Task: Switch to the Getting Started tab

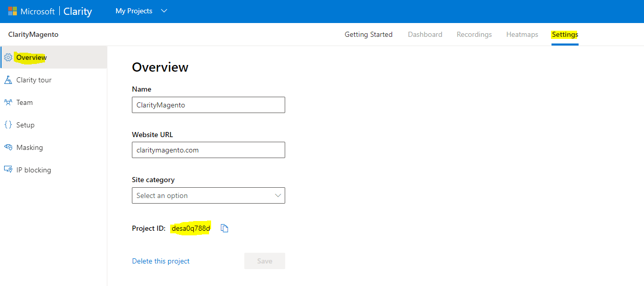Action: [x=369, y=35]
